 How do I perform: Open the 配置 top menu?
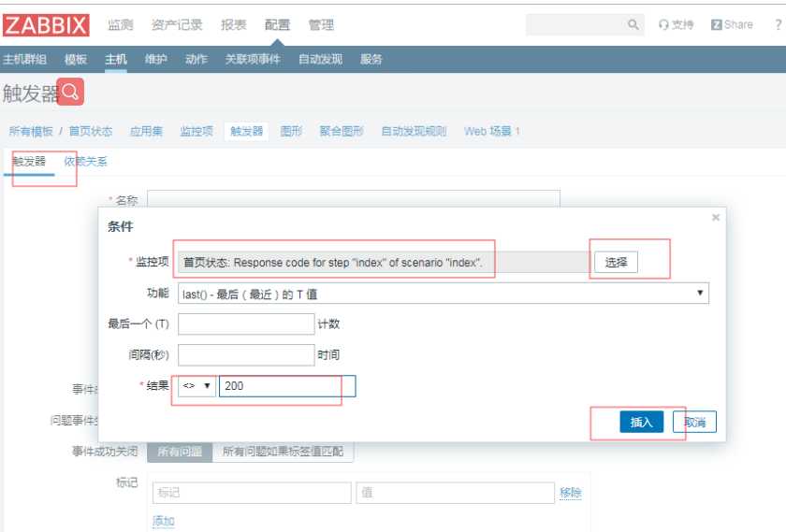click(277, 25)
